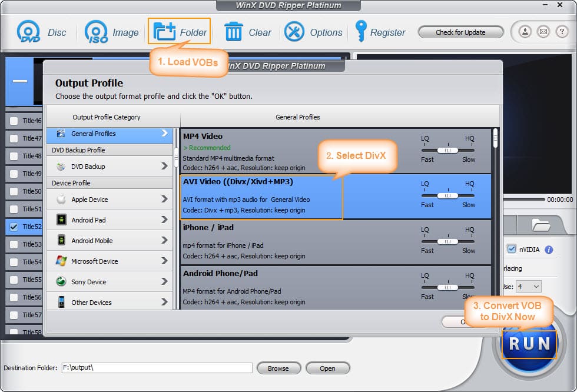The width and height of the screenshot is (577, 392).
Task: Check the Title51 checkbox
Action: click(x=14, y=209)
